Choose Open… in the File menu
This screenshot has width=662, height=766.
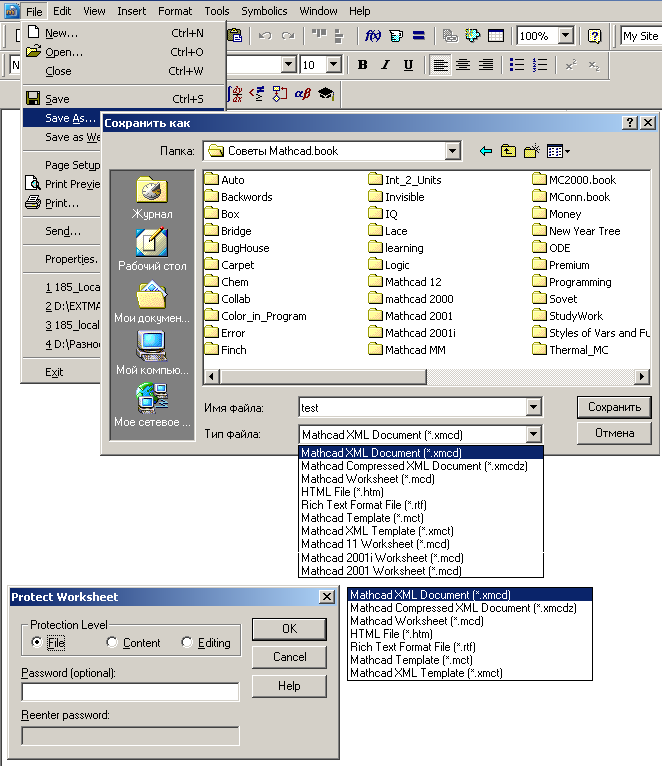[x=124, y=52]
